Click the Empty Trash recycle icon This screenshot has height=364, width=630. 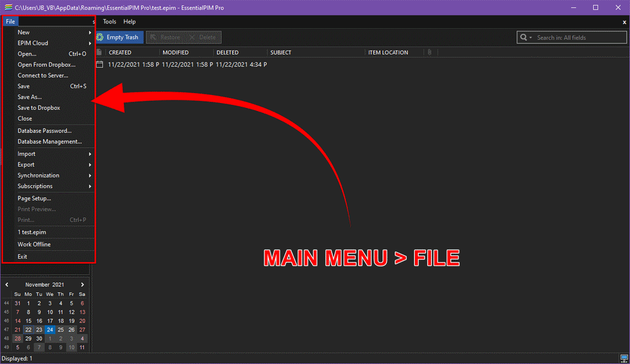click(100, 37)
